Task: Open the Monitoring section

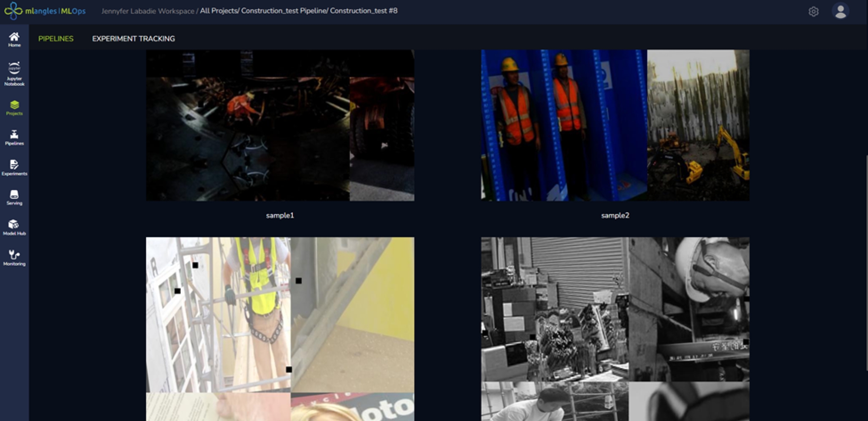Action: point(14,257)
